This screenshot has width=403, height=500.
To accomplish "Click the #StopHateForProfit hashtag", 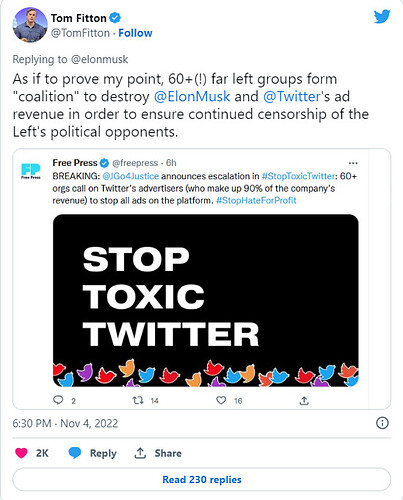I will tap(256, 201).
